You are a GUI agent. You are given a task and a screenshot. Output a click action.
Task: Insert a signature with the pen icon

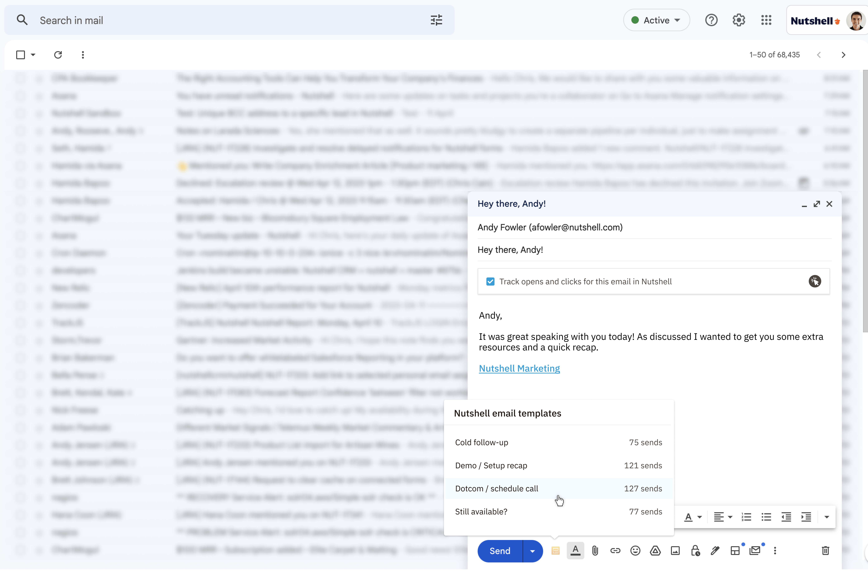[x=715, y=551]
